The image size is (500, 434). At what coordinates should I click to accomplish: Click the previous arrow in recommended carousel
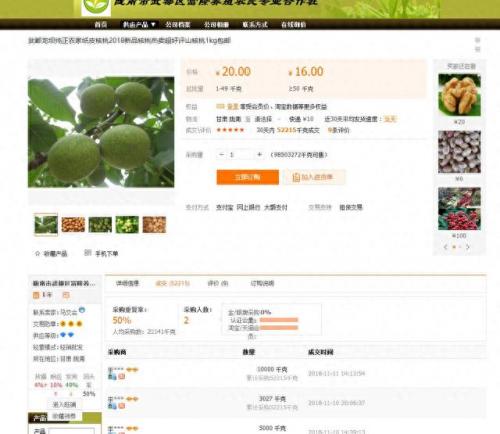(x=446, y=247)
